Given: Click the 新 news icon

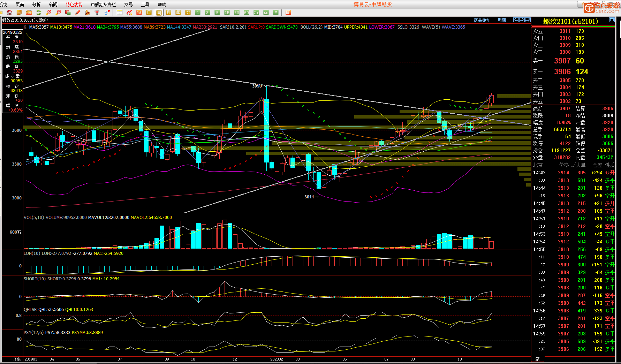Looking at the screenshot, I should click(107, 13).
